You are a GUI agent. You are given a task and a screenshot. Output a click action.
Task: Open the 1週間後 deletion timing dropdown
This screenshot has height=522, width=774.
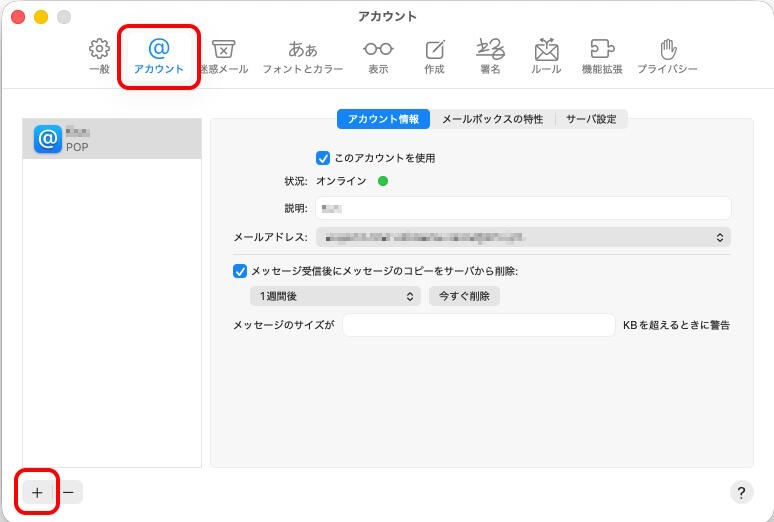(335, 296)
